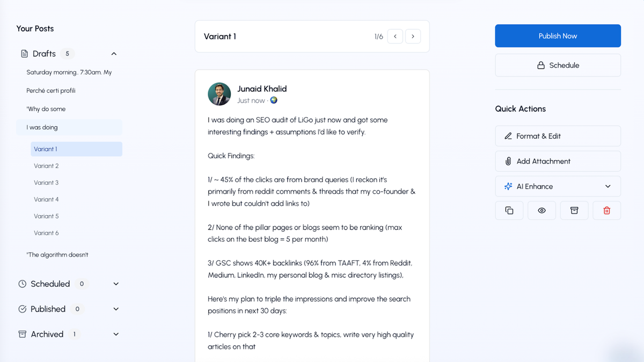Go to the next variant arrow

(x=413, y=36)
